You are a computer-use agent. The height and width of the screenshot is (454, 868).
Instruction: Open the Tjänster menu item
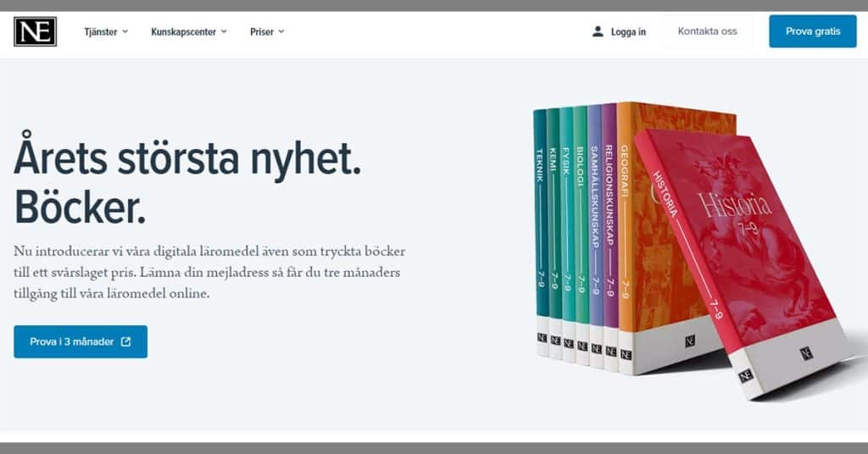pyautogui.click(x=101, y=31)
